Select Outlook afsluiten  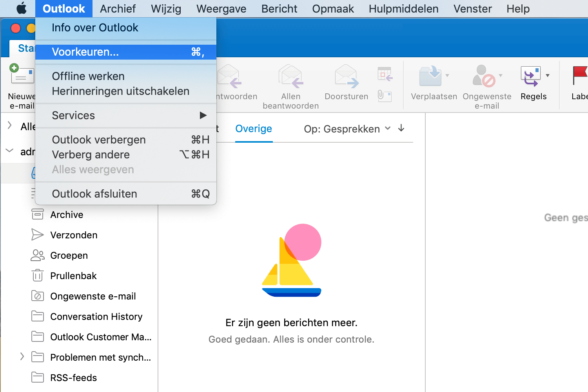[126, 194]
